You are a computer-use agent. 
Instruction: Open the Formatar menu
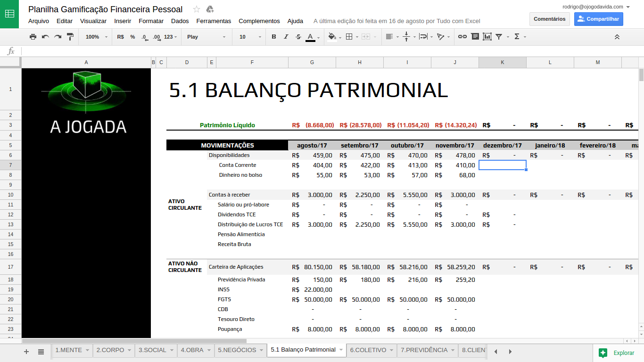coord(151,21)
